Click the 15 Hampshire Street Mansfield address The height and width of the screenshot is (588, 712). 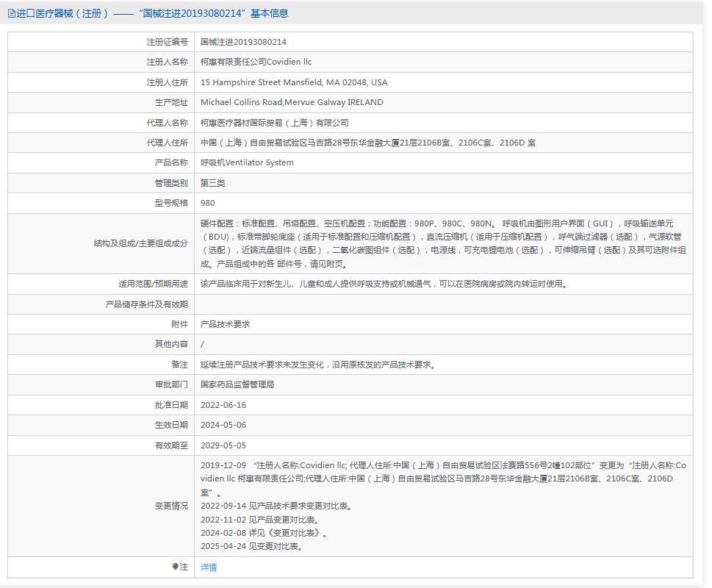294,82
